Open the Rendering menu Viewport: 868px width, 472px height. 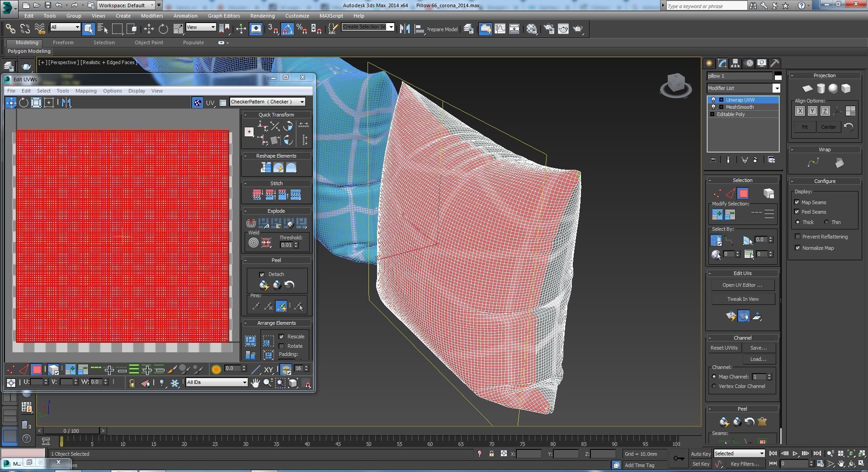pos(262,16)
